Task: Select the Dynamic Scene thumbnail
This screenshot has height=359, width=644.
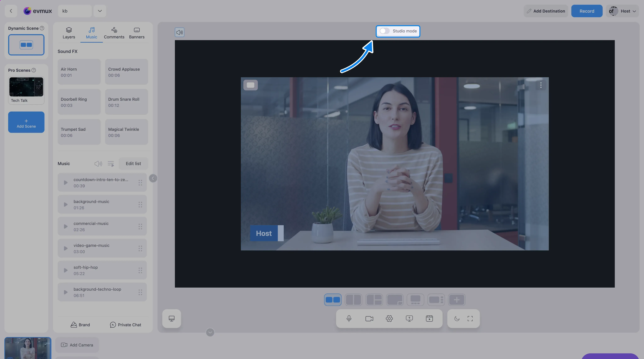Action: [x=26, y=45]
